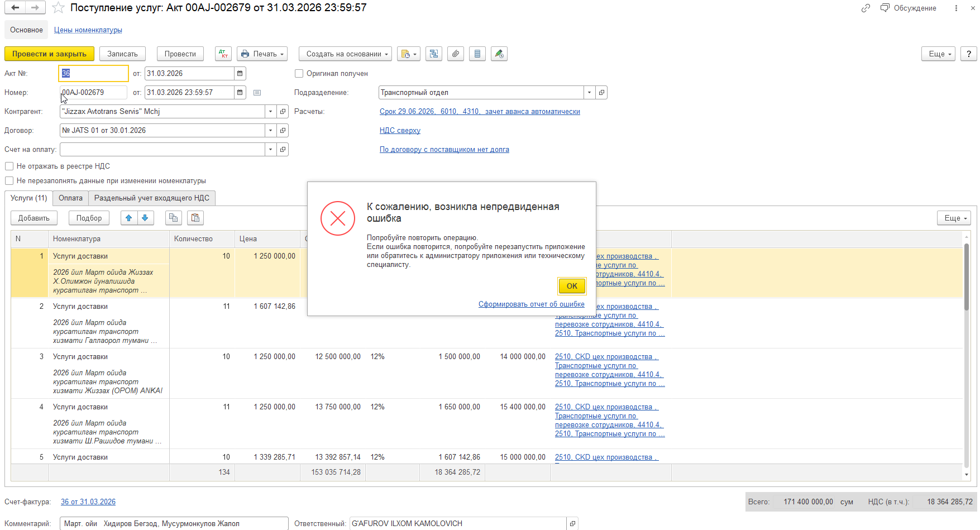Image resolution: width=980 pixels, height=530 pixels.
Task: Click the Сформировать отчет об ошибке link
Action: coord(532,304)
